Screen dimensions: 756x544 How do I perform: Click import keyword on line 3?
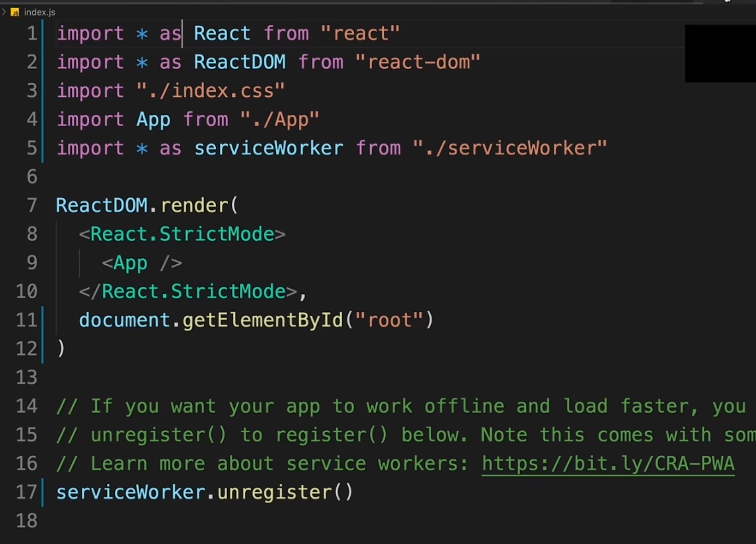point(90,91)
